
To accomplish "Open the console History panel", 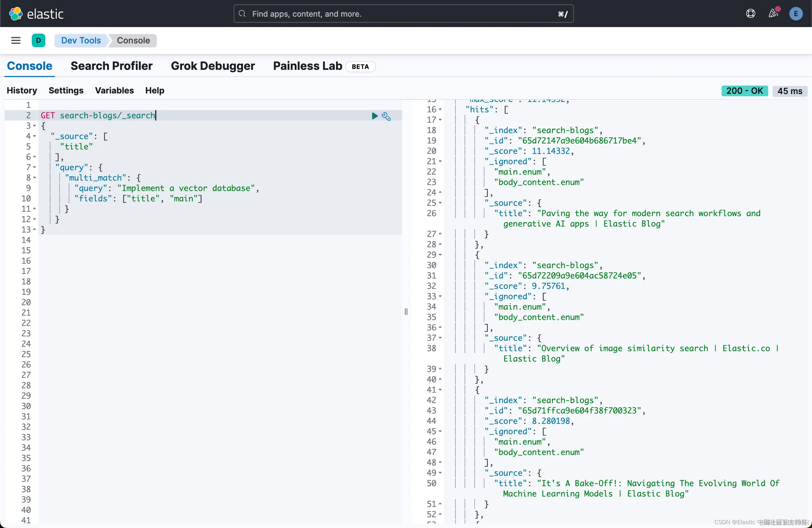I will click(22, 90).
